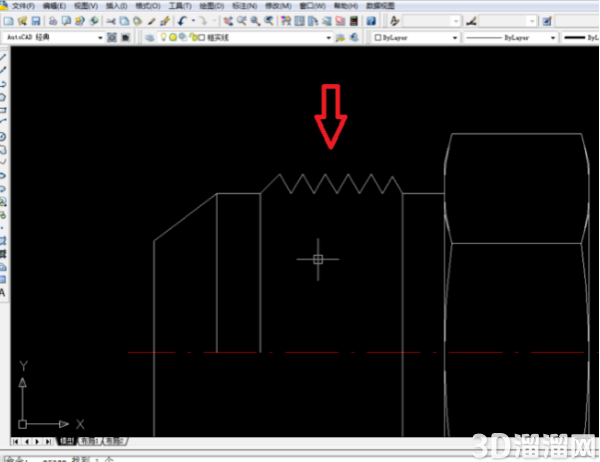
Task: Open the 编辑(E) menu
Action: (x=54, y=6)
